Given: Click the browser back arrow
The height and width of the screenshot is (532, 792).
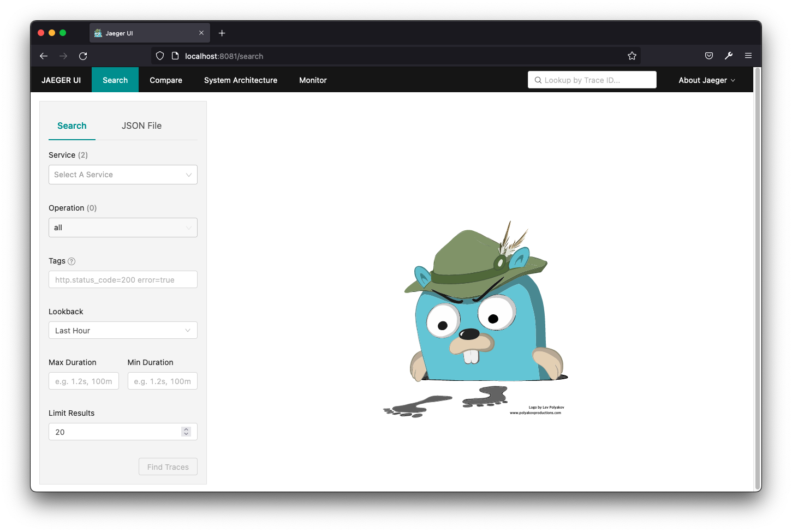Looking at the screenshot, I should pos(44,56).
